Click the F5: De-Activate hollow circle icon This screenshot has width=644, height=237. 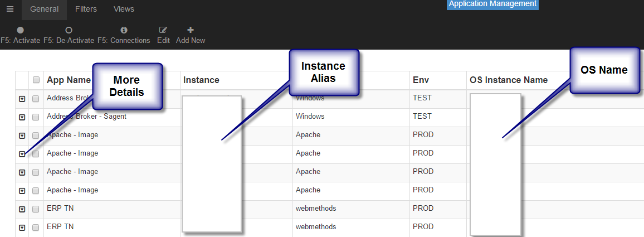pyautogui.click(x=69, y=30)
